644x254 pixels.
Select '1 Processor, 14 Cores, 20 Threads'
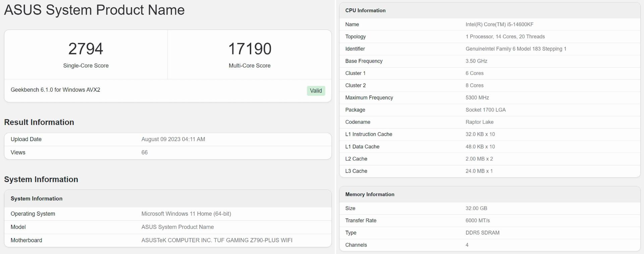tap(505, 37)
